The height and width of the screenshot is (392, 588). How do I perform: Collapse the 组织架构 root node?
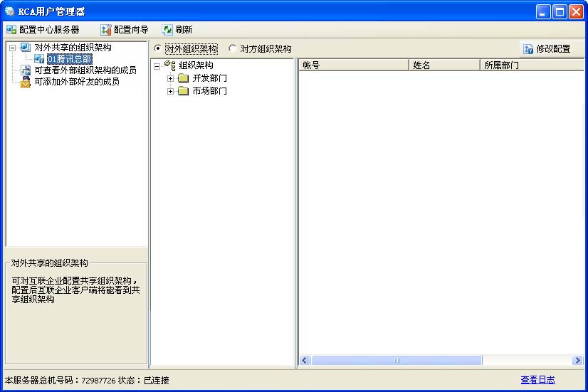(157, 66)
